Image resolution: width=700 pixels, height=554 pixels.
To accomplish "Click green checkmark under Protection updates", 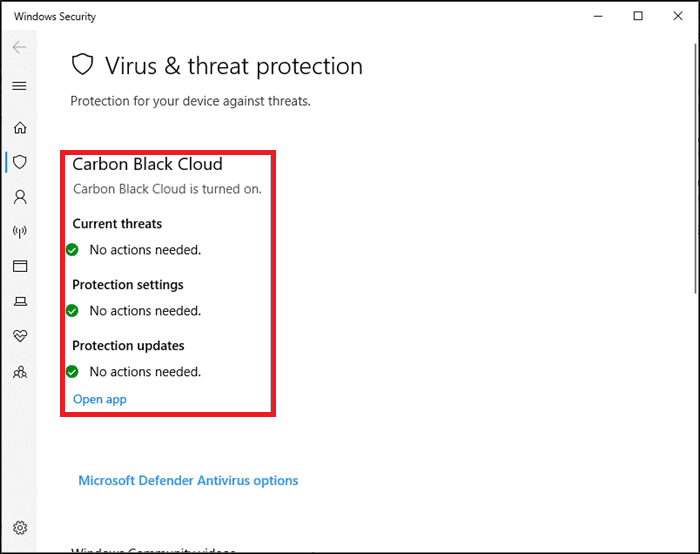I will pos(72,372).
